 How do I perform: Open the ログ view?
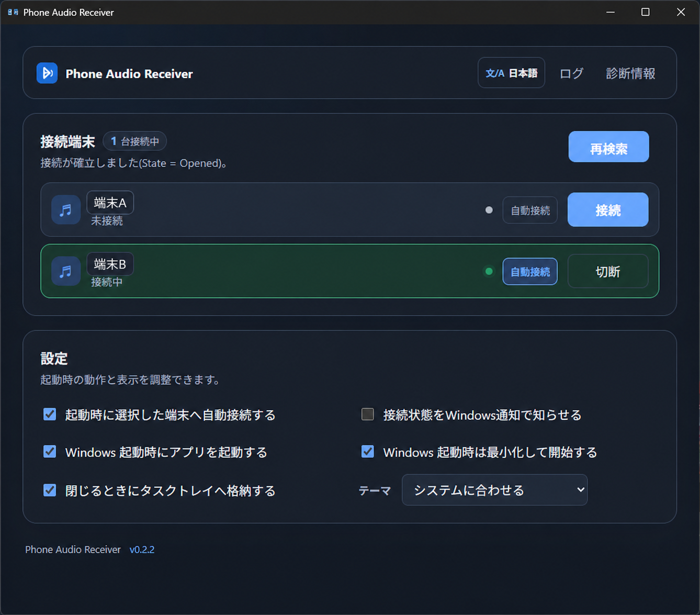571,73
